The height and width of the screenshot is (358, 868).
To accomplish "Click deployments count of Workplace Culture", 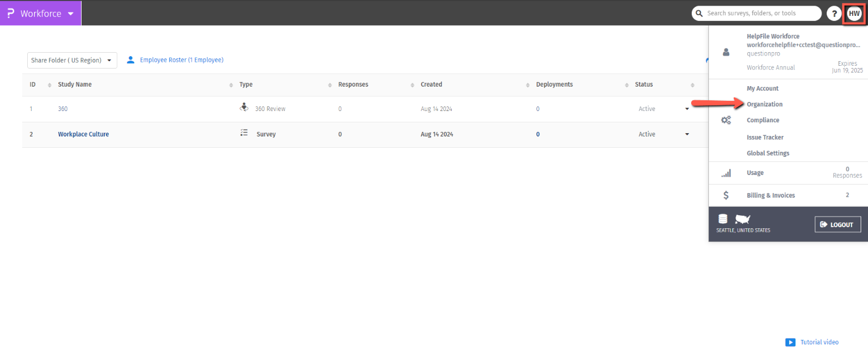I will (x=538, y=134).
